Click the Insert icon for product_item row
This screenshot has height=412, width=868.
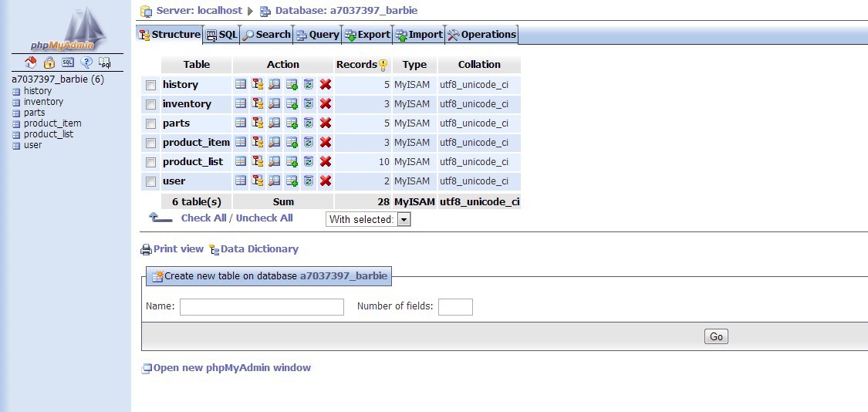coord(292,142)
